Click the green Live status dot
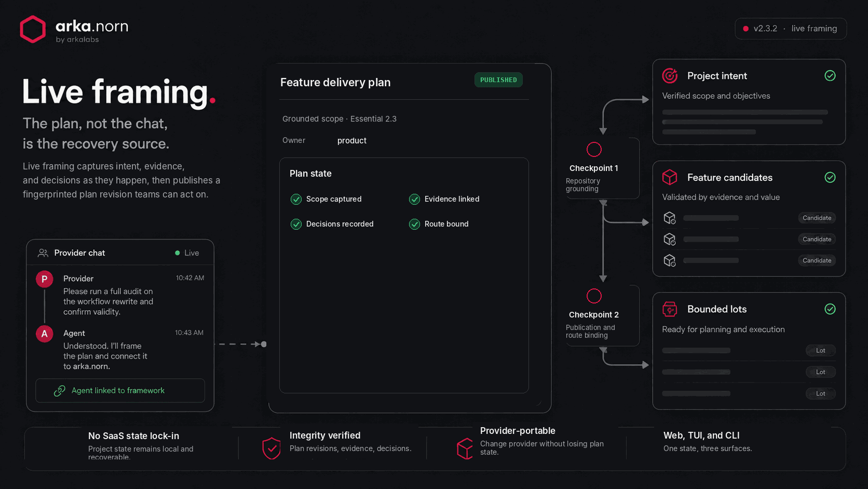Screen dimensions: 868x489 (178, 253)
